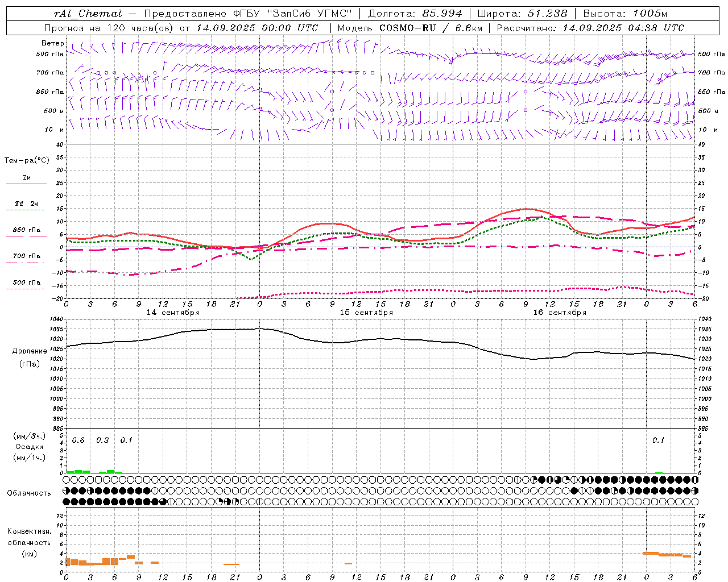Click the date label 14 сентября
Image resolution: width=728 pixels, height=582 pixels.
tap(173, 313)
